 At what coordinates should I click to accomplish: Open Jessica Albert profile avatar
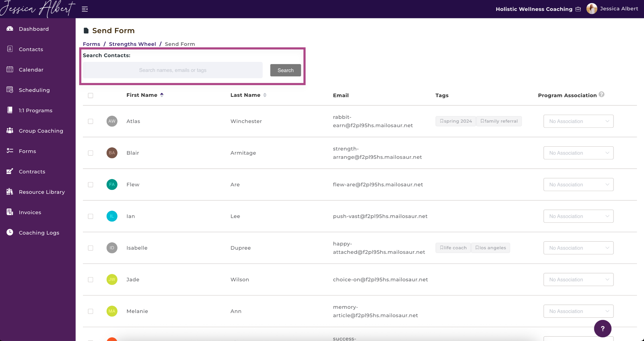click(x=592, y=9)
